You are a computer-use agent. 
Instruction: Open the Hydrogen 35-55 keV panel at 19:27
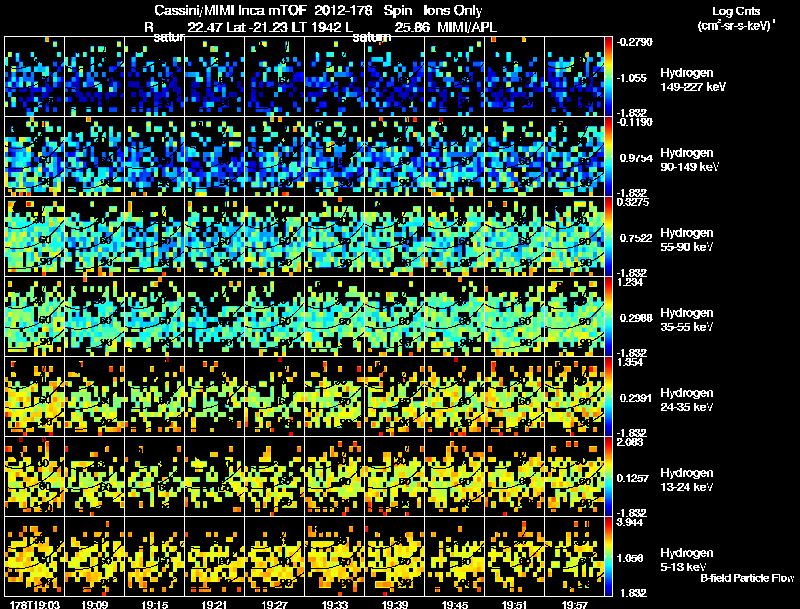[274, 317]
